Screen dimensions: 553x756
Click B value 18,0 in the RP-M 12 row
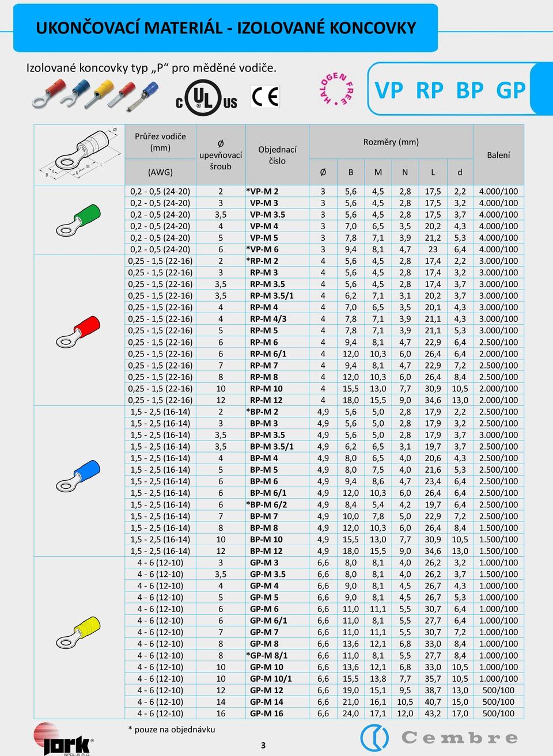tap(351, 400)
